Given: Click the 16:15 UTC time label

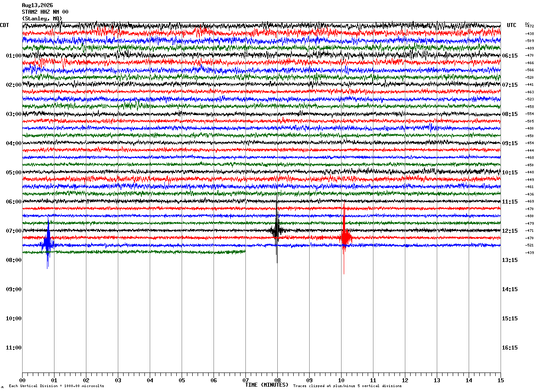Looking at the screenshot, I should (x=510, y=348).
